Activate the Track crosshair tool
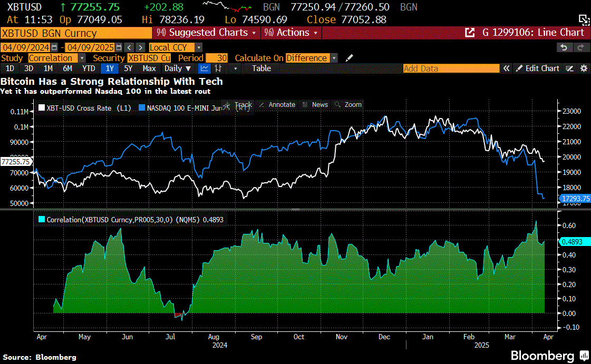 (238, 105)
